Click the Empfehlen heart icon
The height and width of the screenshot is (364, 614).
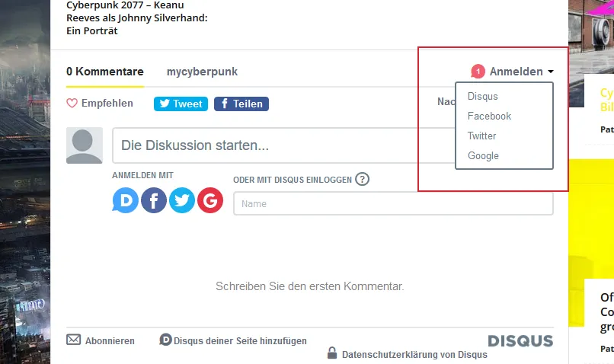pos(72,104)
